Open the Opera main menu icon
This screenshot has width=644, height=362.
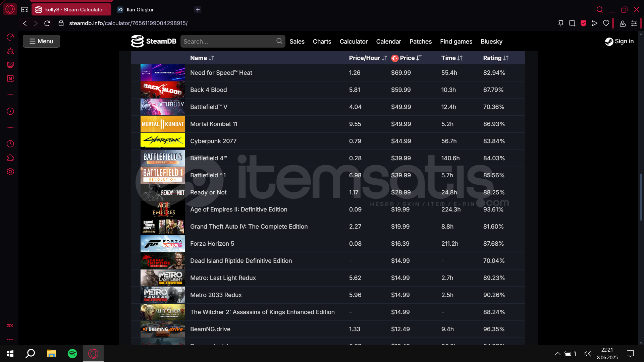click(10, 9)
